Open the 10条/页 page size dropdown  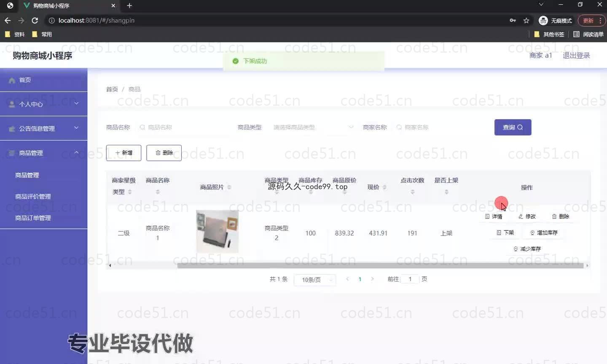pyautogui.click(x=315, y=280)
